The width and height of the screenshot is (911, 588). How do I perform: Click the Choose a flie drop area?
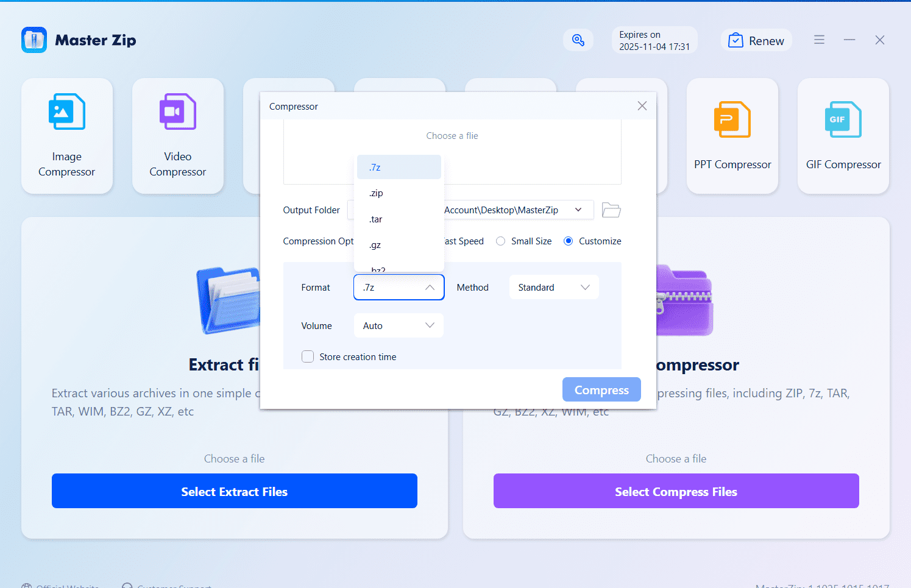pos(452,152)
